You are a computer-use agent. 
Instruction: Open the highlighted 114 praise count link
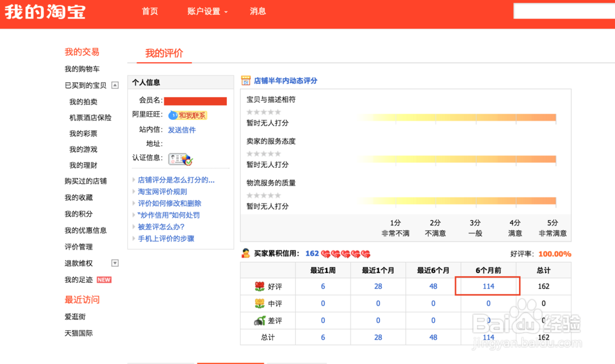point(488,286)
